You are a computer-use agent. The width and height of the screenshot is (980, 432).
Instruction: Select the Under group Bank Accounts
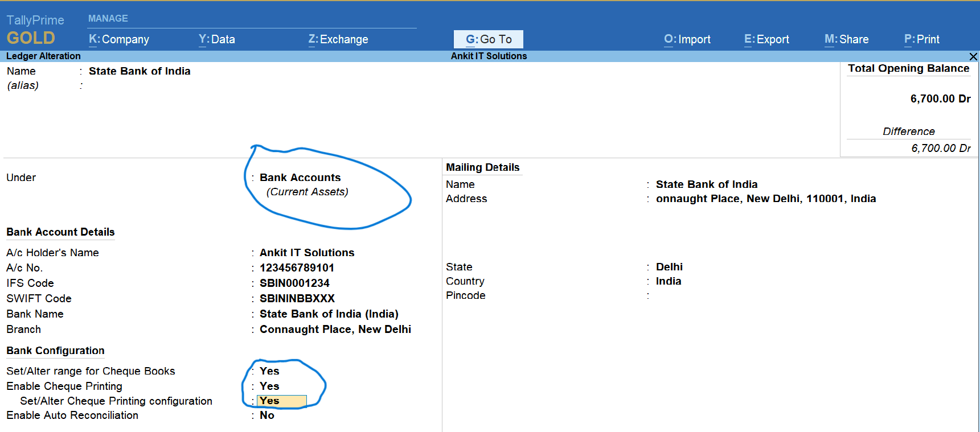point(300,178)
